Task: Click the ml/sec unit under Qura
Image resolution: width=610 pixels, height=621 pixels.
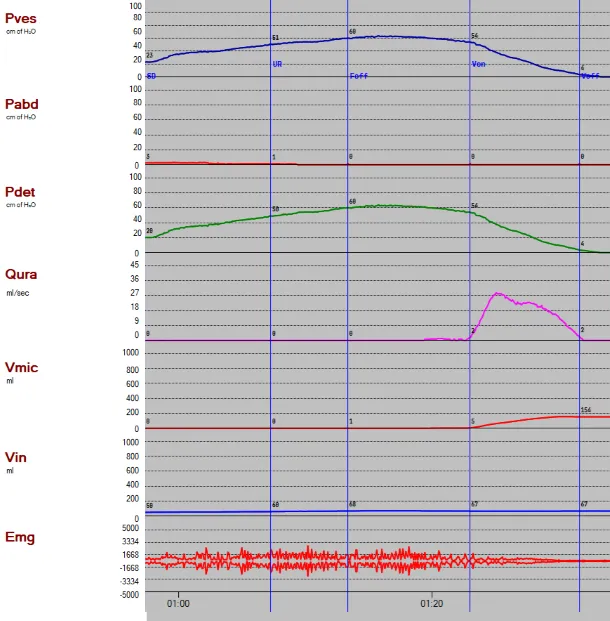Action: [x=17, y=293]
